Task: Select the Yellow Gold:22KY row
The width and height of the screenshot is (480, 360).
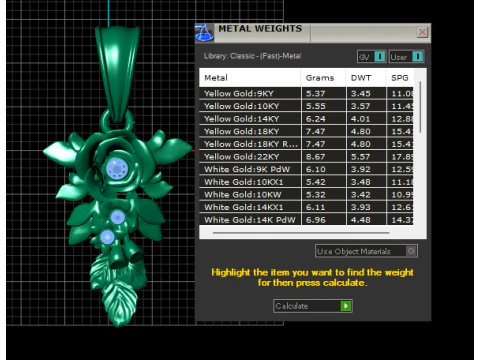Action: click(306, 157)
